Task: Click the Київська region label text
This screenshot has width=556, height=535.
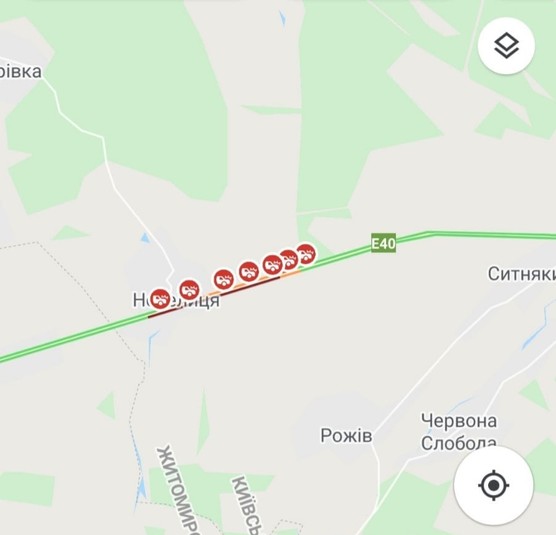Action: (247, 505)
